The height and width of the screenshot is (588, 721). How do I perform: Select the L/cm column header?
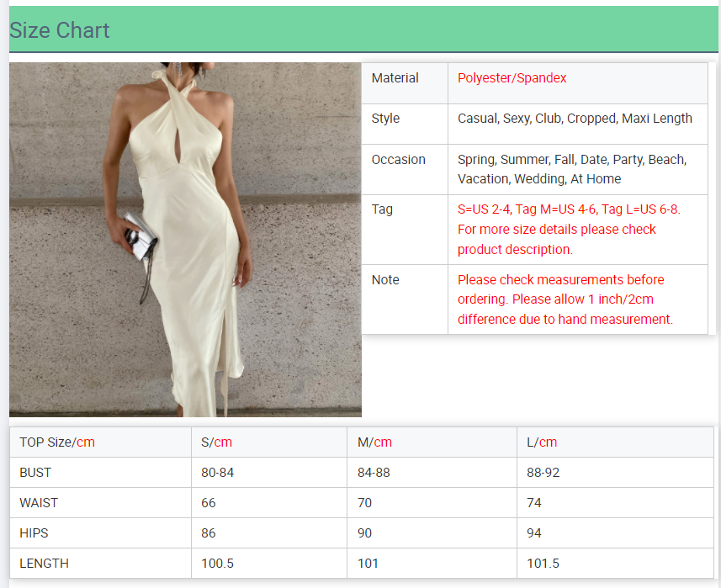tap(542, 442)
